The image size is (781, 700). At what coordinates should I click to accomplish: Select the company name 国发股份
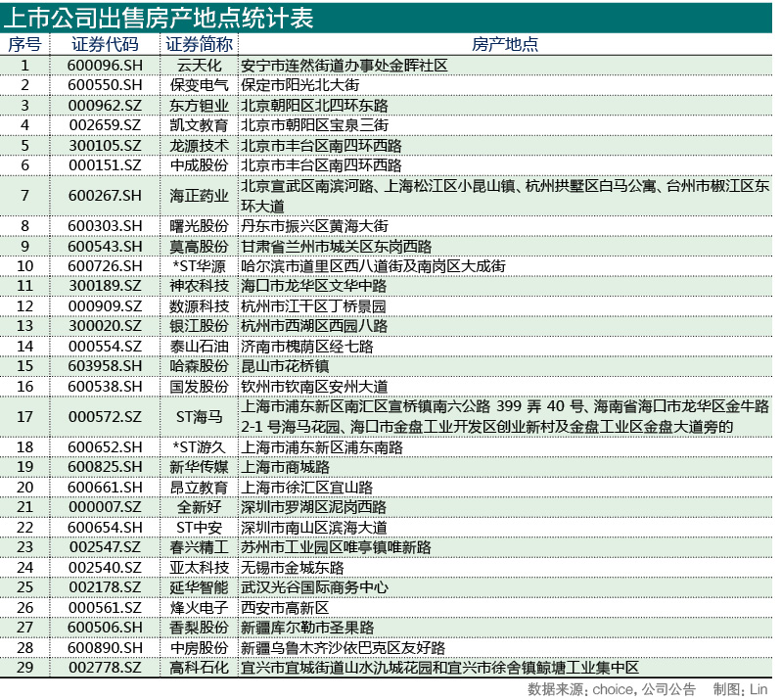[200, 387]
